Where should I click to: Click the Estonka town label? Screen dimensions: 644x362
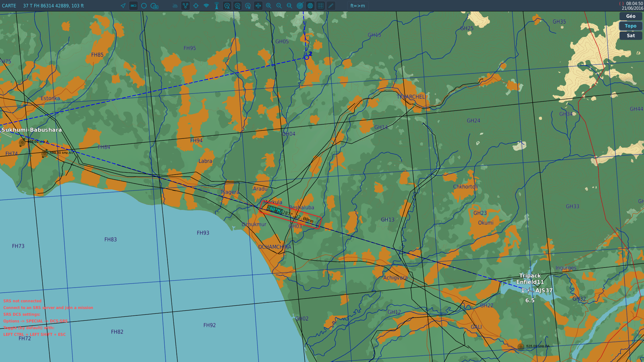pos(50,99)
